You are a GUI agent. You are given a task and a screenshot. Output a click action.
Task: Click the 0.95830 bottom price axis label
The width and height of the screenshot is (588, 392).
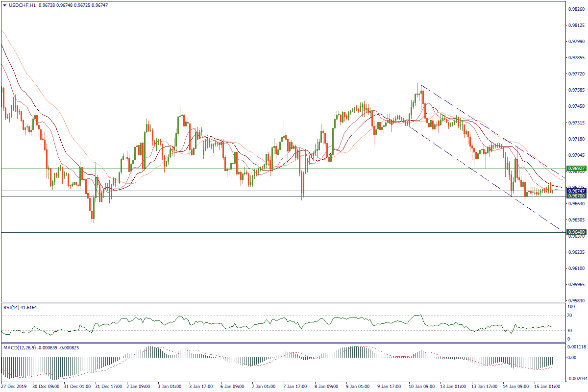[x=576, y=300]
